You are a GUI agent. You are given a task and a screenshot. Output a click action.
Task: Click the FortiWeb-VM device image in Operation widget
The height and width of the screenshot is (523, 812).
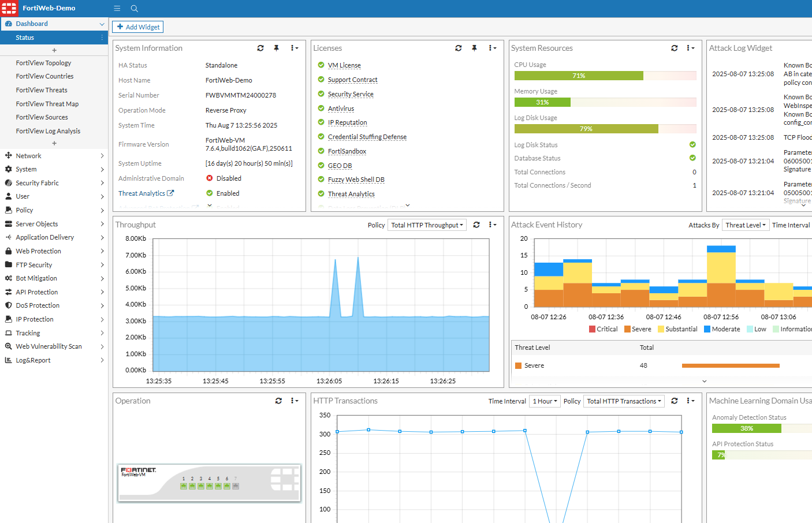pos(209,483)
